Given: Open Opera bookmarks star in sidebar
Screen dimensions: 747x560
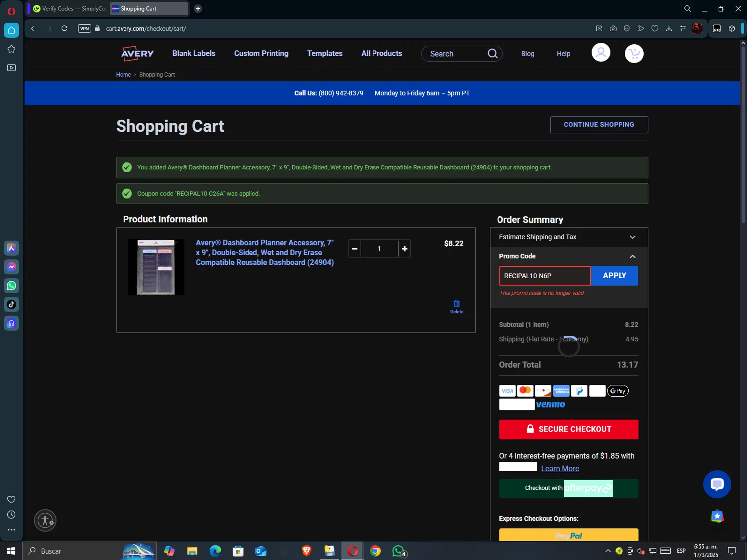Looking at the screenshot, I should coord(11,49).
